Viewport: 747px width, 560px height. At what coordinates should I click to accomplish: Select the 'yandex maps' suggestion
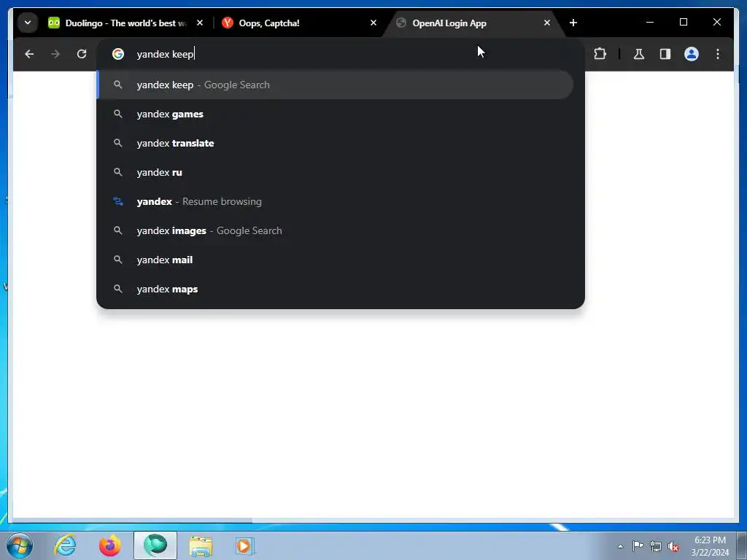(x=336, y=289)
